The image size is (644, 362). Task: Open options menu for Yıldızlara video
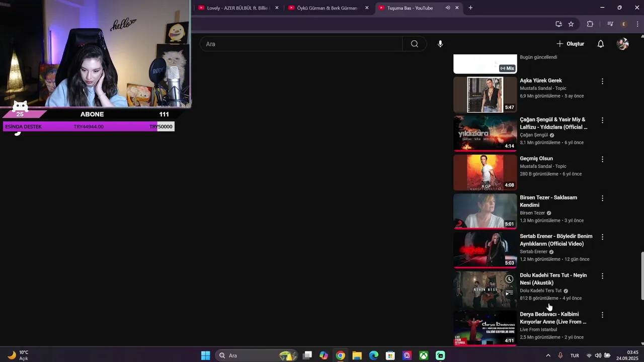tap(602, 120)
